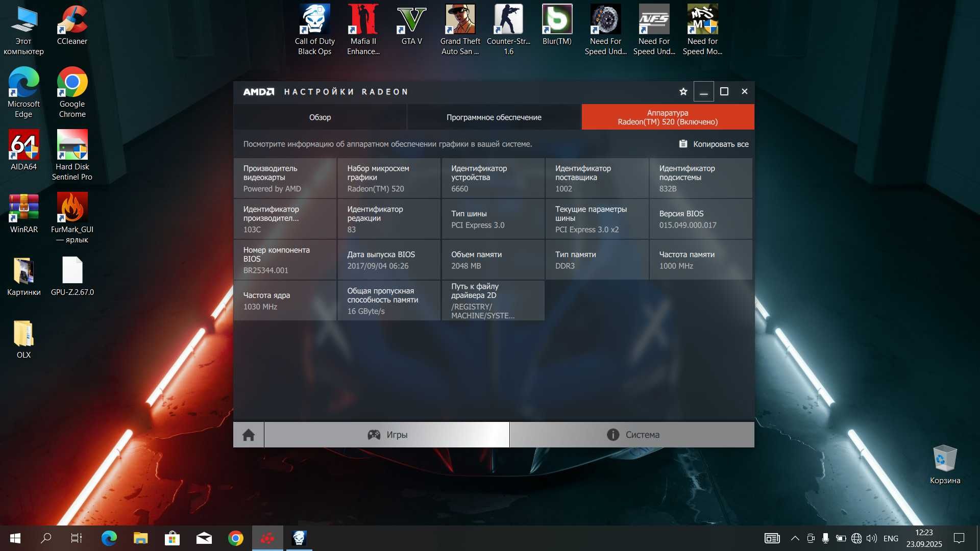Switch to the Обзор tab
The height and width of the screenshot is (551, 980).
click(x=320, y=117)
